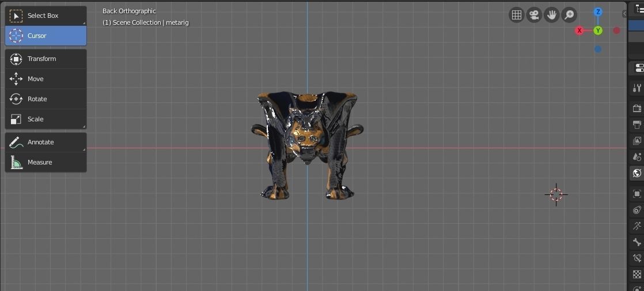Open the Armature data tab (running figure)
This screenshot has width=644, height=291.
coord(637,226)
